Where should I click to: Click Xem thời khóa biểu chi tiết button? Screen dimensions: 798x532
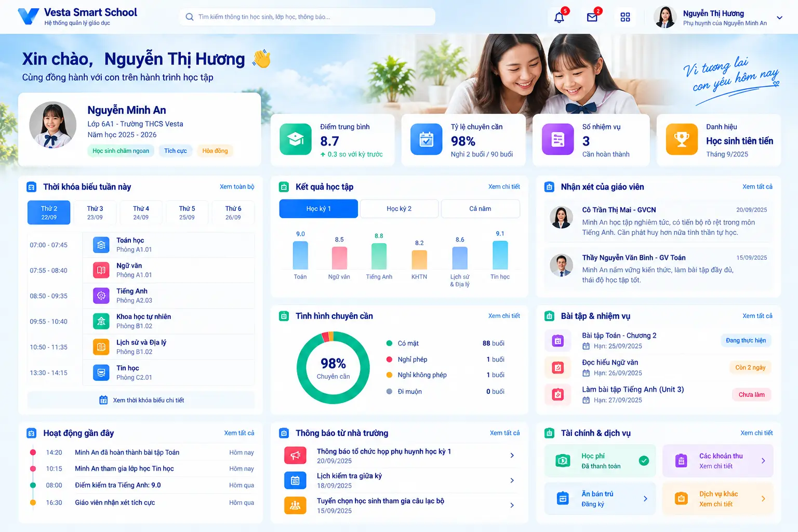[x=141, y=400]
